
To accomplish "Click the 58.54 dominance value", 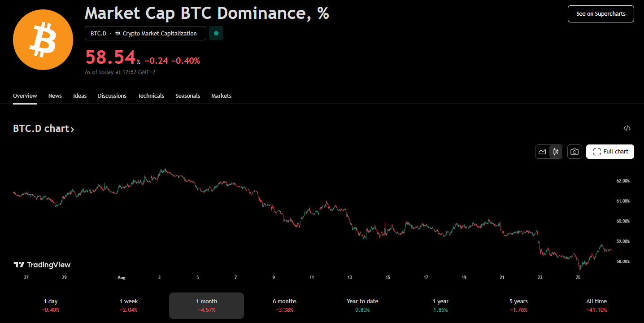I will click(110, 57).
